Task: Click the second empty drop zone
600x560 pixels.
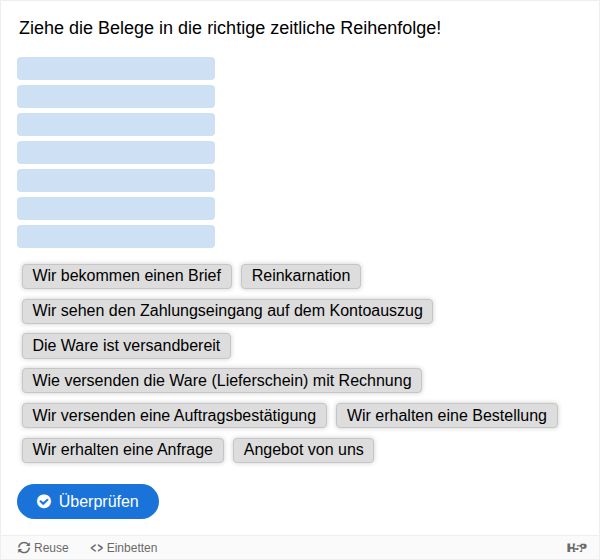Action: click(x=116, y=96)
